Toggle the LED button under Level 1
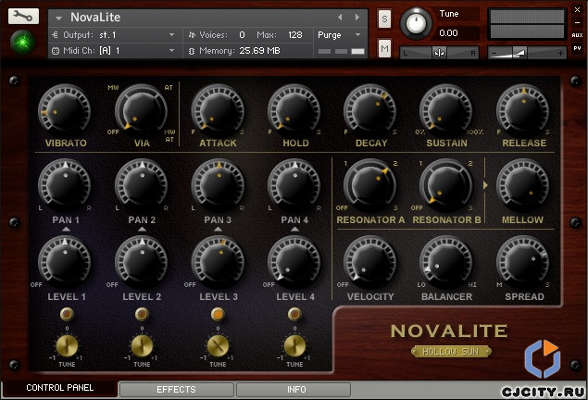 pos(66,313)
